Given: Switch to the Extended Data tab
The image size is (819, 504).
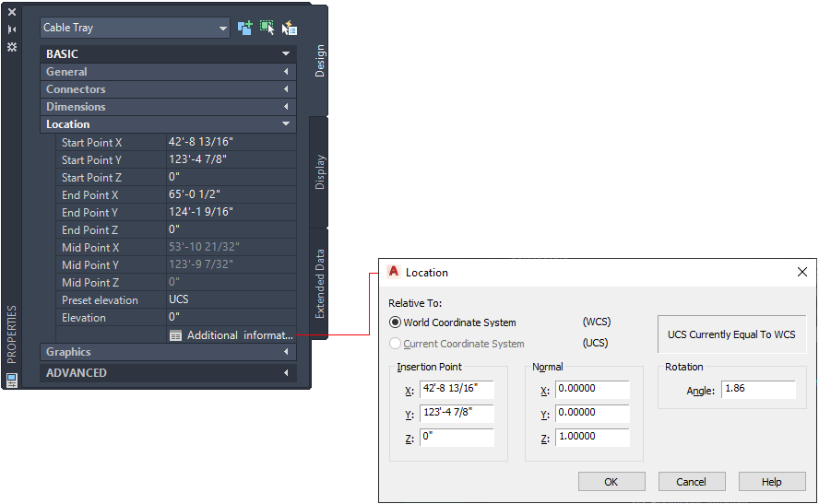Looking at the screenshot, I should pyautogui.click(x=320, y=283).
